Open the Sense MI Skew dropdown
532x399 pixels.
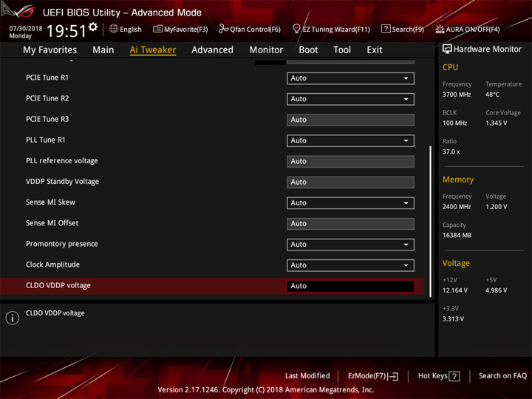tap(350, 203)
